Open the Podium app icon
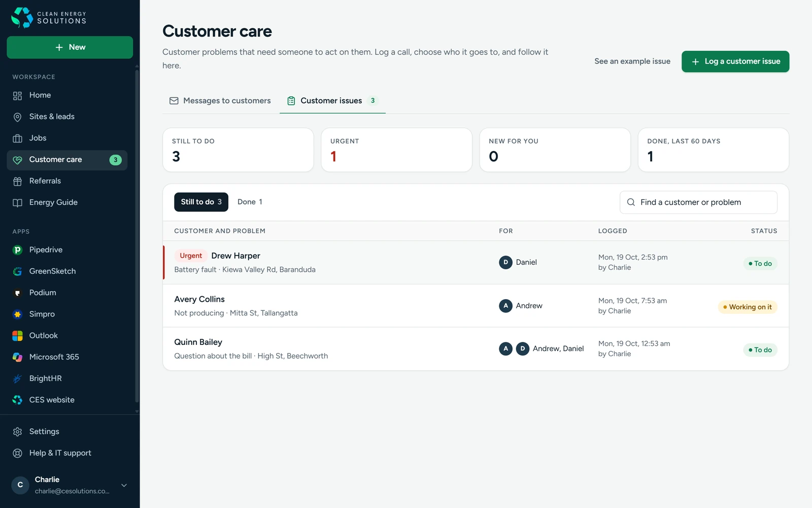 [x=17, y=293]
